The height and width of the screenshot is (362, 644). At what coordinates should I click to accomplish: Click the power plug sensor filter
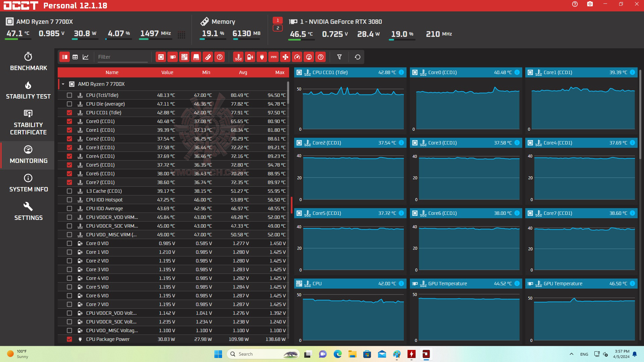pyautogui.click(x=262, y=57)
